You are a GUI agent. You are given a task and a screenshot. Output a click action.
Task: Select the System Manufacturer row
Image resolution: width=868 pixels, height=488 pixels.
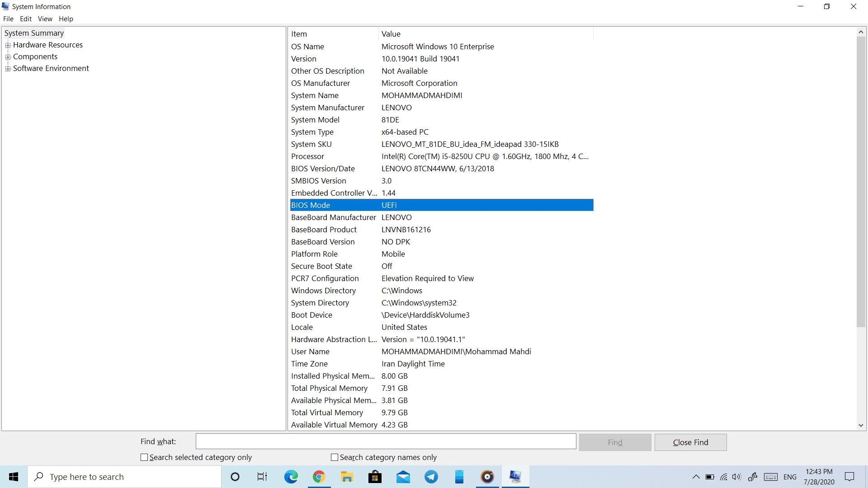[441, 108]
